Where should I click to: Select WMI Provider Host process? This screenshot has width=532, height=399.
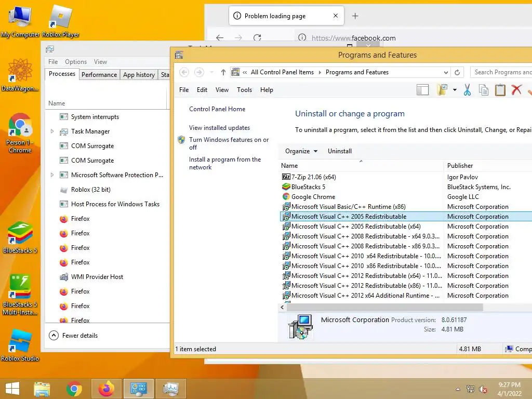97,277
